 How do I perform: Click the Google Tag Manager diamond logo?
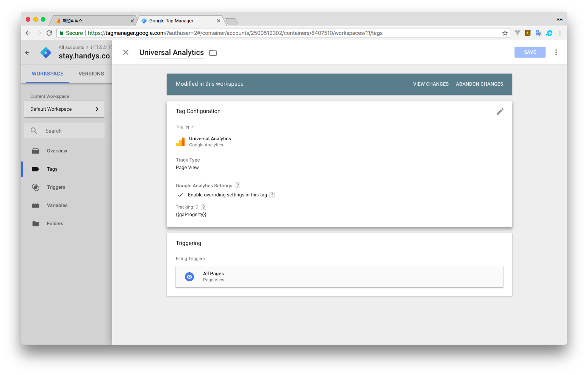point(46,53)
